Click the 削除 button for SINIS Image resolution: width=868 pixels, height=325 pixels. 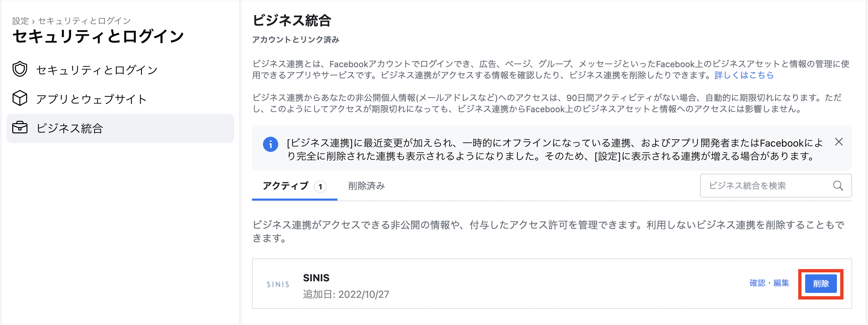click(821, 284)
